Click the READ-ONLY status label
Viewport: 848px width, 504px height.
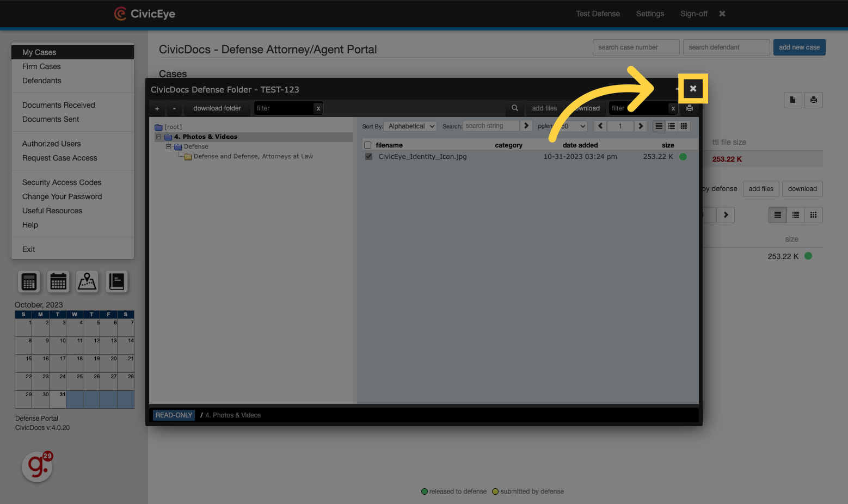coord(174,415)
